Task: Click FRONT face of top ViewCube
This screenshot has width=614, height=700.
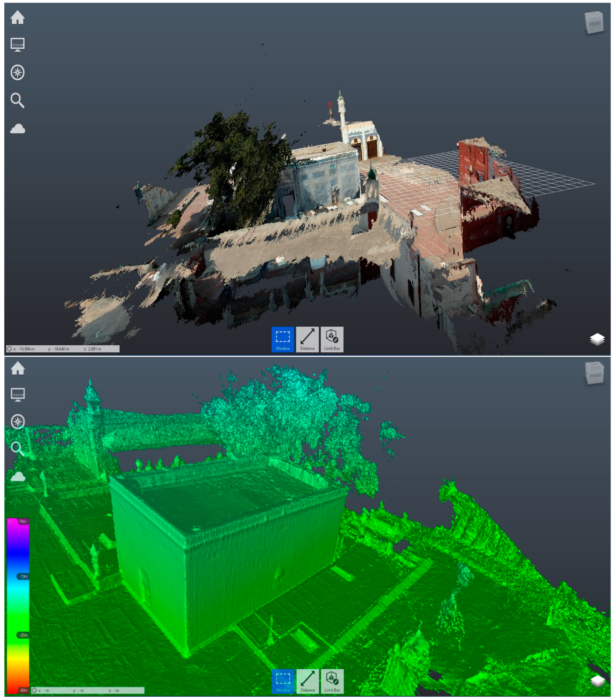Action: click(595, 24)
